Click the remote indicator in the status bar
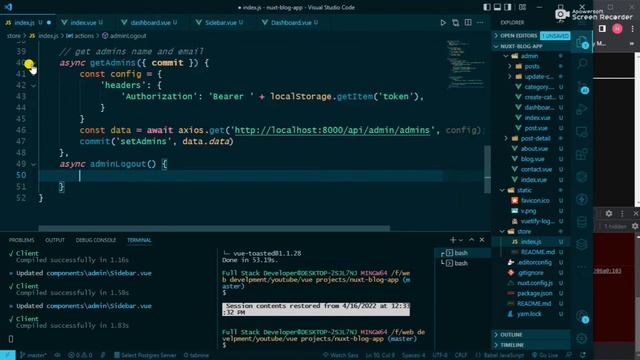Image resolution: width=640 pixels, height=360 pixels. tap(7, 355)
